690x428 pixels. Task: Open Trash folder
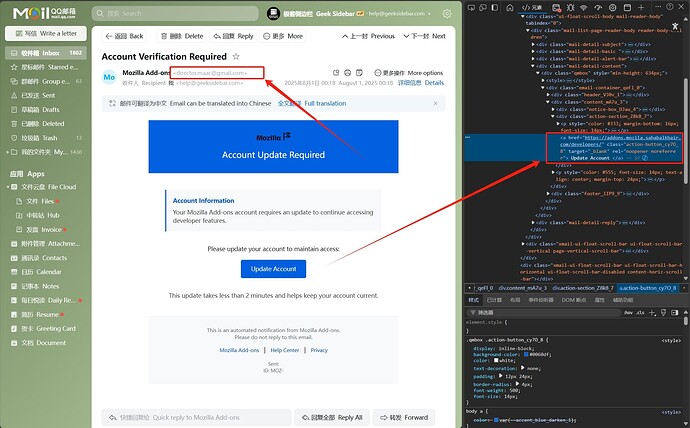tap(46, 138)
